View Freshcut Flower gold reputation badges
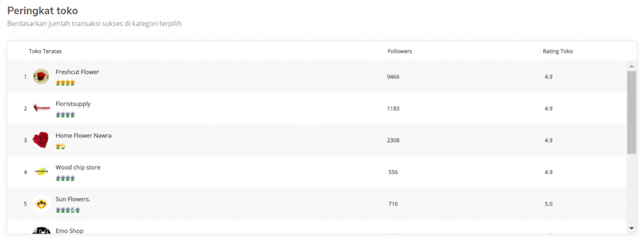Image resolution: width=644 pixels, height=243 pixels. 65,83
